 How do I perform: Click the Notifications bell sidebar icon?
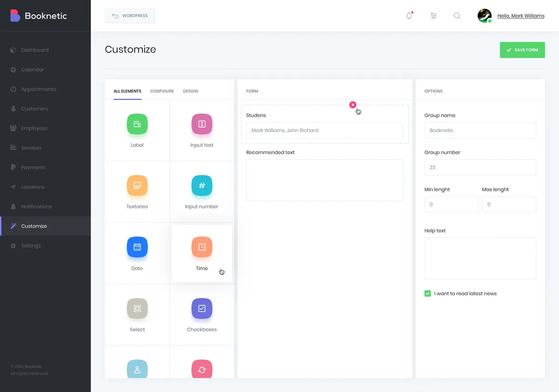point(13,206)
